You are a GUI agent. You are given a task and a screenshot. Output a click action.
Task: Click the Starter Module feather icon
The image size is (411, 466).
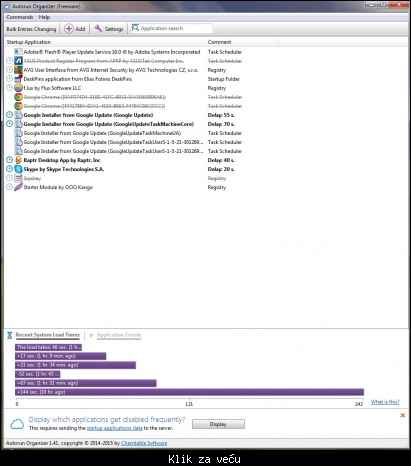click(18, 187)
